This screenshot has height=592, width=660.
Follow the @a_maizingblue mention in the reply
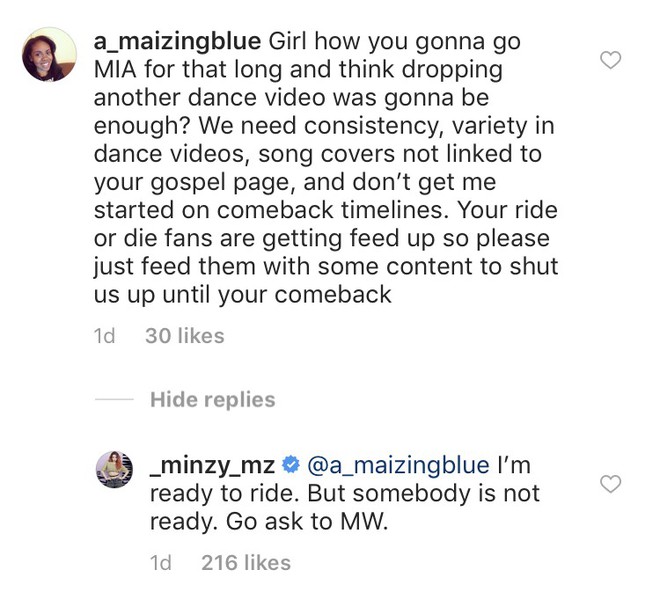(398, 466)
